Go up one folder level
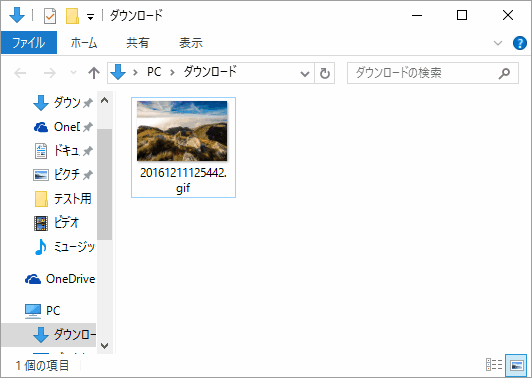Image resolution: width=532 pixels, height=378 pixels. [x=94, y=73]
